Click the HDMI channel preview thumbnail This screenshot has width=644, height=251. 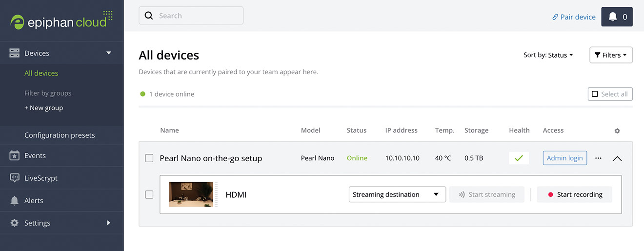click(x=191, y=194)
